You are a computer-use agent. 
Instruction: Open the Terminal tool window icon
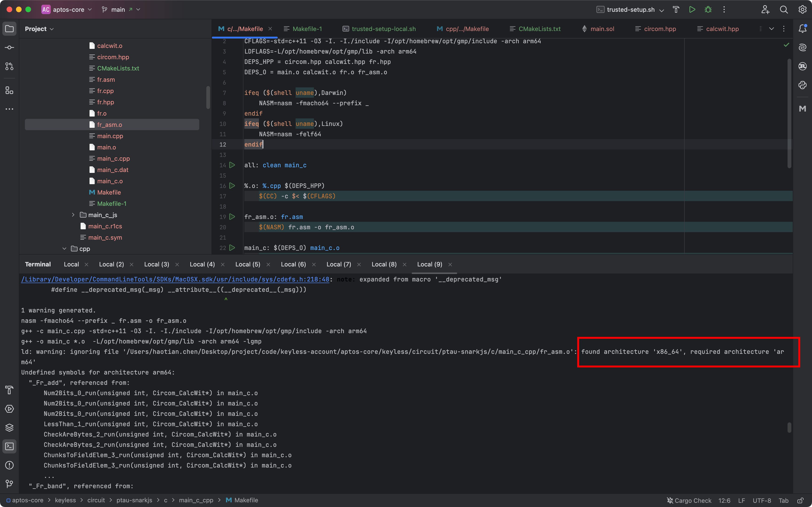coord(9,446)
